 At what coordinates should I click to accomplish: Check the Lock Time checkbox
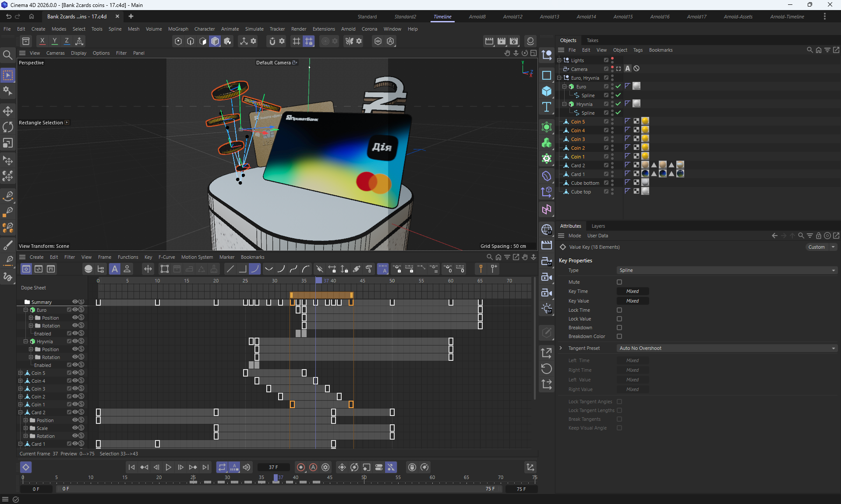619,310
